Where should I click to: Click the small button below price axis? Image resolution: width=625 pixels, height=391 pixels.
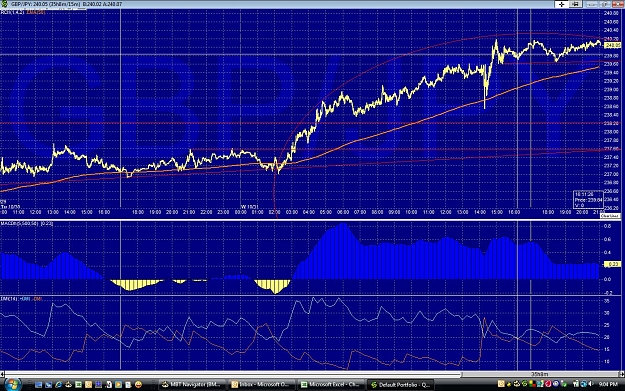[x=610, y=216]
